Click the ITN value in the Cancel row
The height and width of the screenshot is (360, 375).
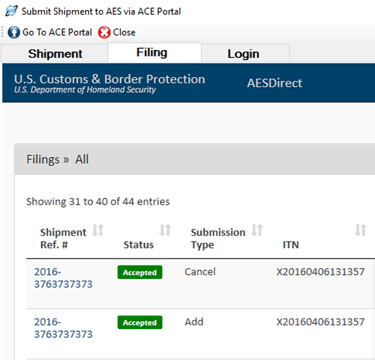[x=320, y=272]
